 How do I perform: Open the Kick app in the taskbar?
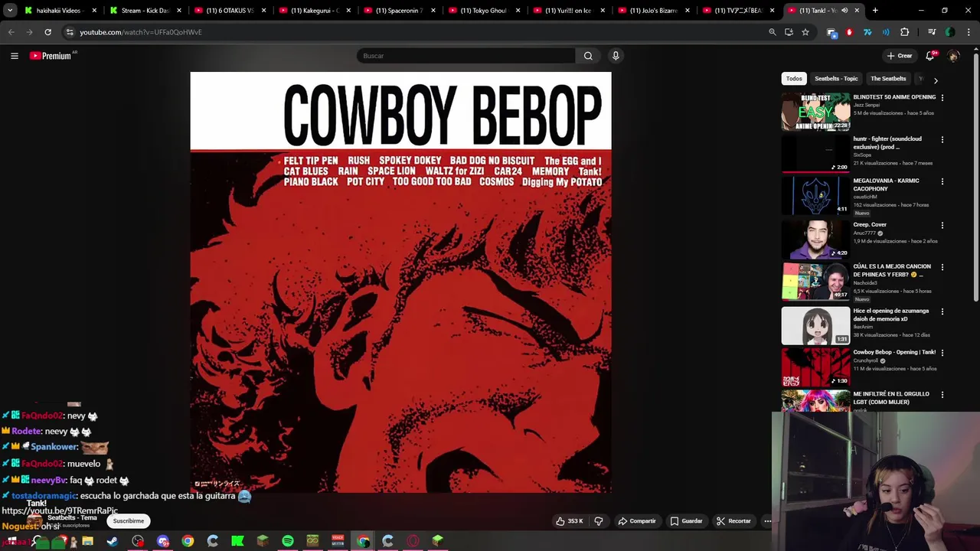tap(237, 541)
